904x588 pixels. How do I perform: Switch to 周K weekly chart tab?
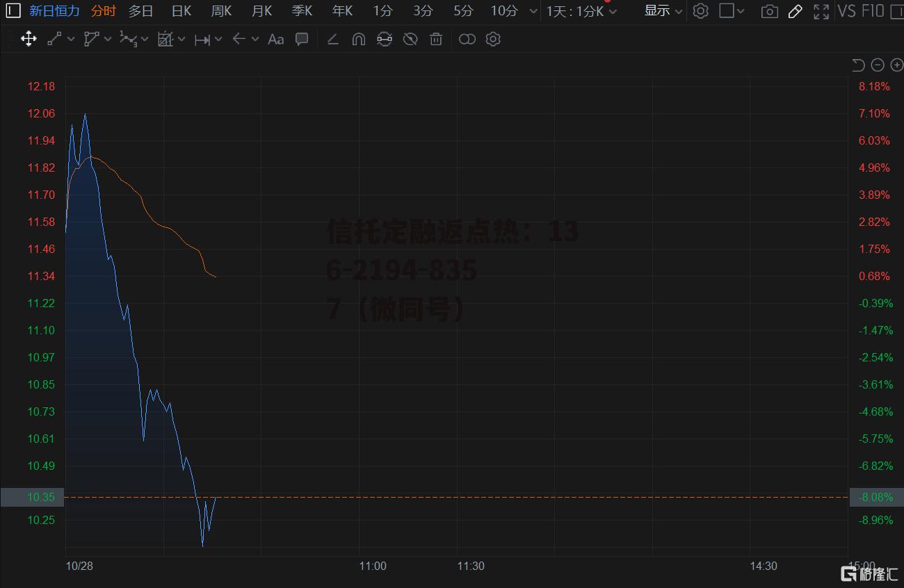pos(221,11)
